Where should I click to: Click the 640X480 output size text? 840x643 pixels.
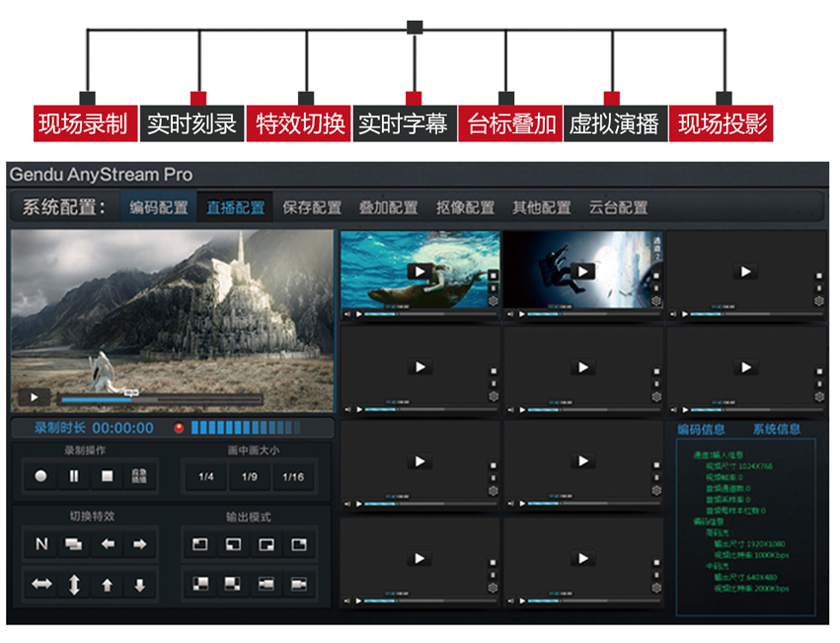(x=762, y=577)
